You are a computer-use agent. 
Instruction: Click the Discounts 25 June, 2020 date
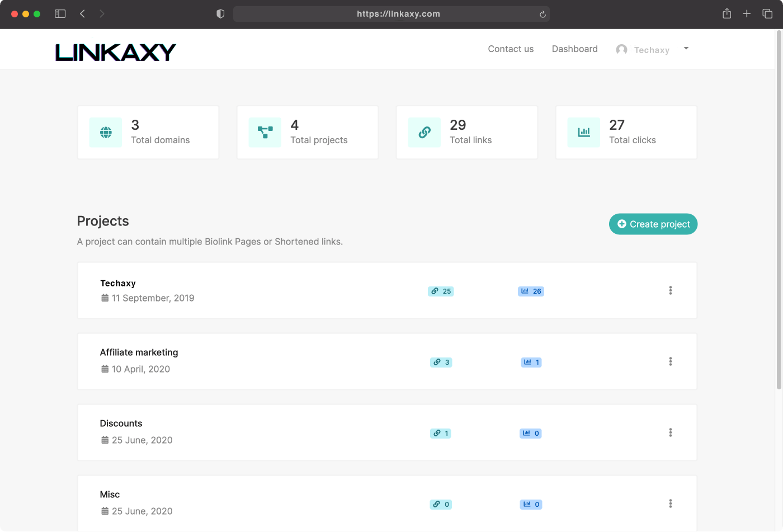point(142,440)
